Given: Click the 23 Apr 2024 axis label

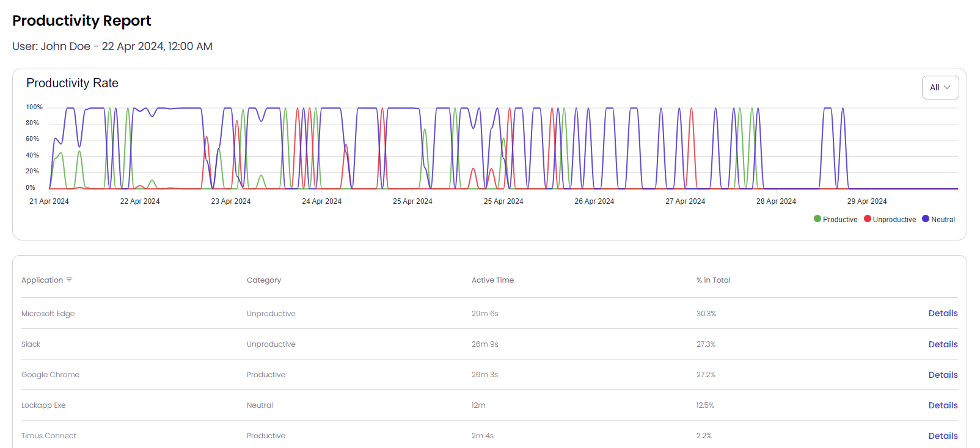Looking at the screenshot, I should [x=231, y=201].
